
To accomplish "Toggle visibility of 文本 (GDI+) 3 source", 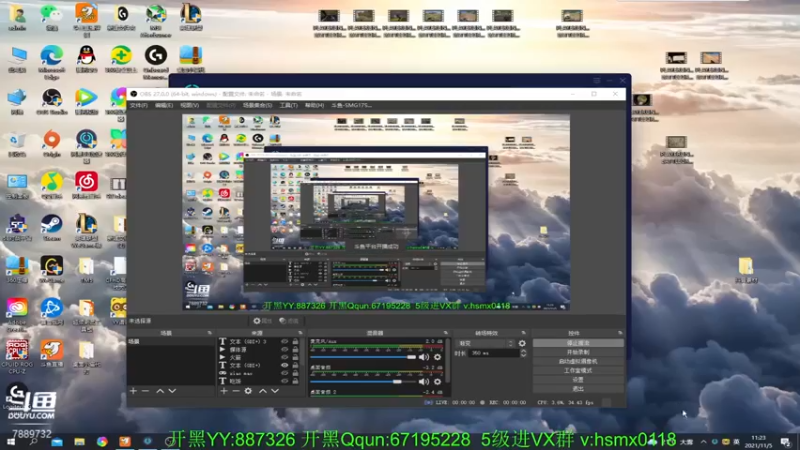I will click(x=285, y=342).
